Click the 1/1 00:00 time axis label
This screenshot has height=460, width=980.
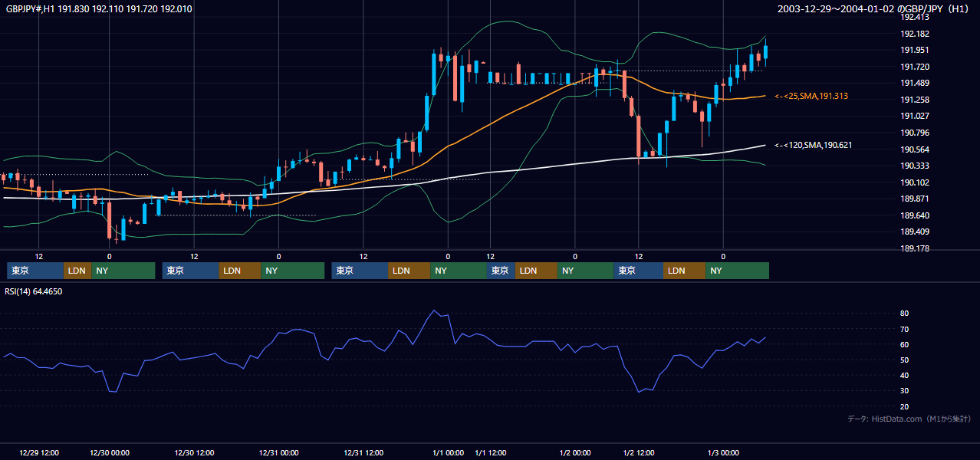pos(449,452)
